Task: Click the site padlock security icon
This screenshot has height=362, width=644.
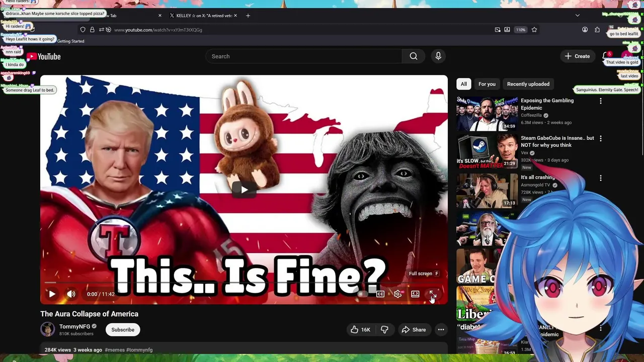Action: pyautogui.click(x=92, y=30)
